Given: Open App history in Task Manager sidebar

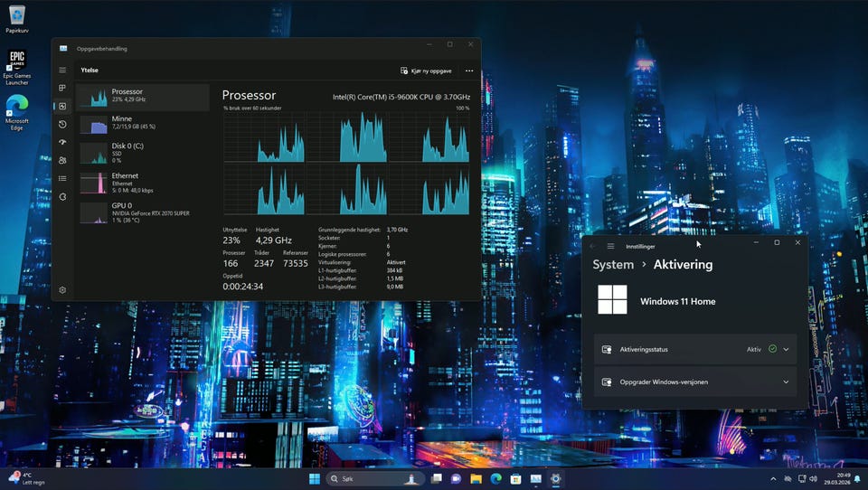Looking at the screenshot, I should pos(62,125).
